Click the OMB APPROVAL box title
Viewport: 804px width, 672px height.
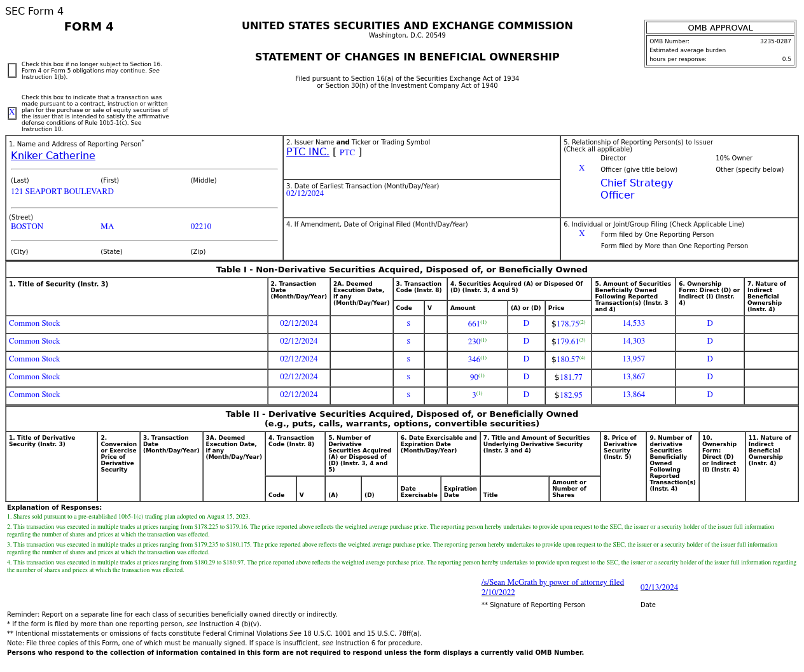(720, 28)
